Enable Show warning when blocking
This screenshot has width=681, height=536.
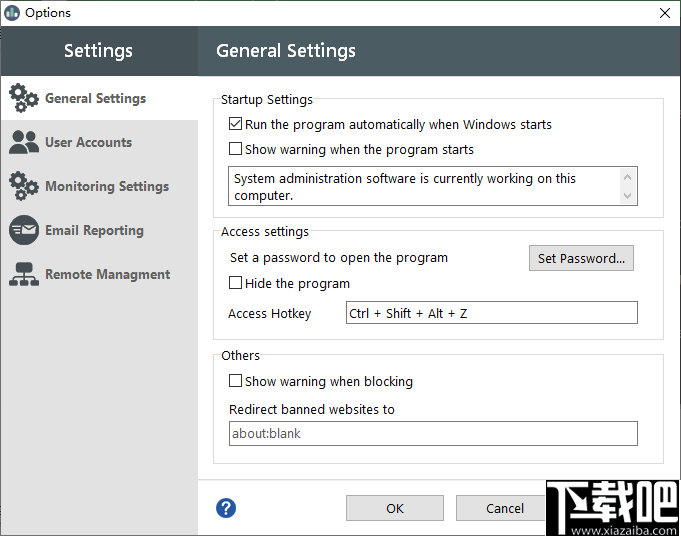pyautogui.click(x=236, y=381)
